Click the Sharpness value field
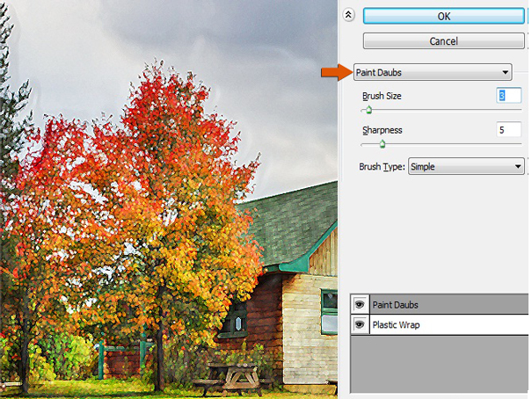 (508, 130)
